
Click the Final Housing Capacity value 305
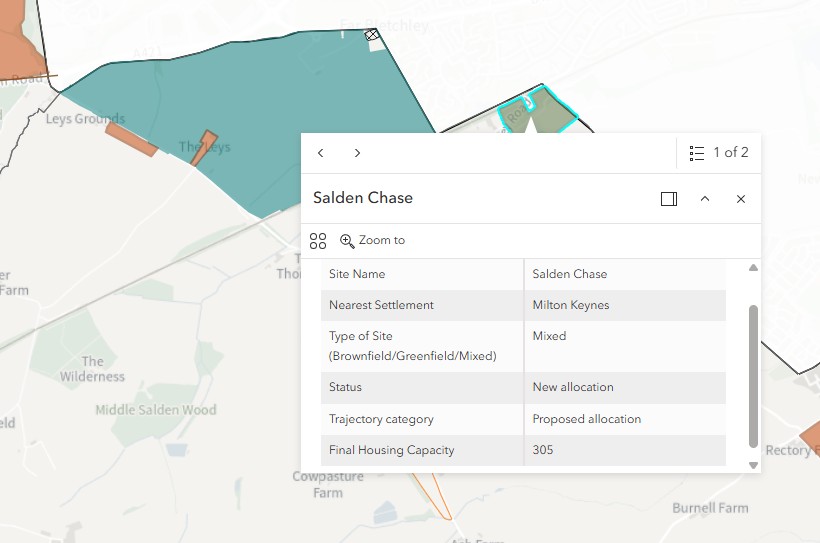click(542, 450)
